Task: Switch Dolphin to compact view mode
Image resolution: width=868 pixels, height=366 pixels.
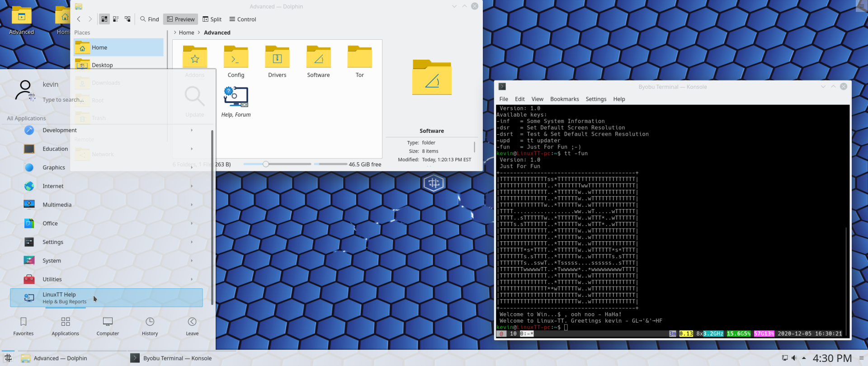Action: point(116,19)
